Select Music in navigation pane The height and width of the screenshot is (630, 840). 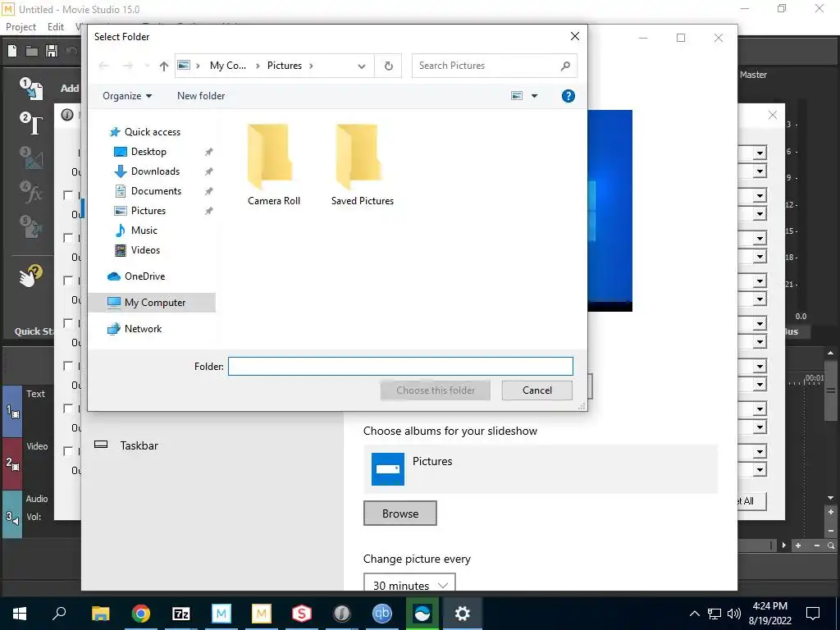pos(144,231)
